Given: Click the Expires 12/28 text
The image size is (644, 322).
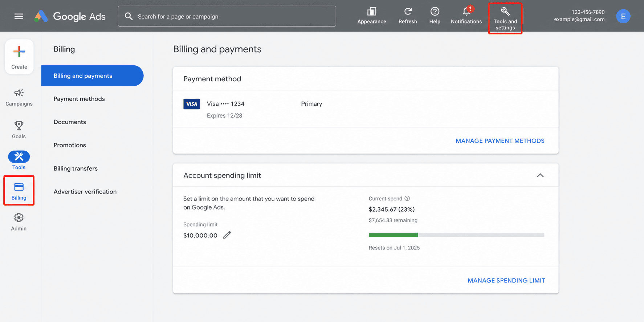Looking at the screenshot, I should (x=224, y=115).
